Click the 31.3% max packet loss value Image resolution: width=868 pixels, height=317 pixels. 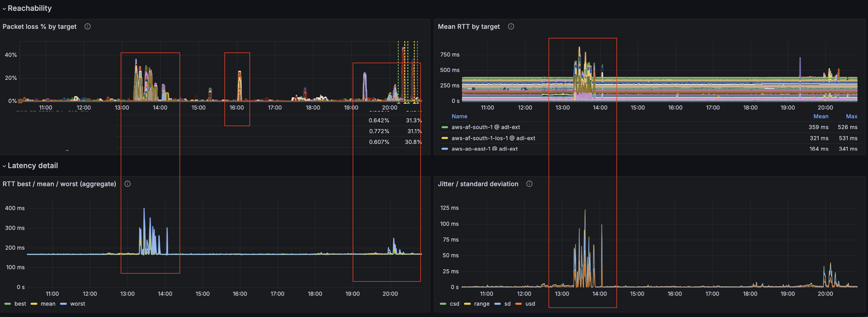[413, 120]
